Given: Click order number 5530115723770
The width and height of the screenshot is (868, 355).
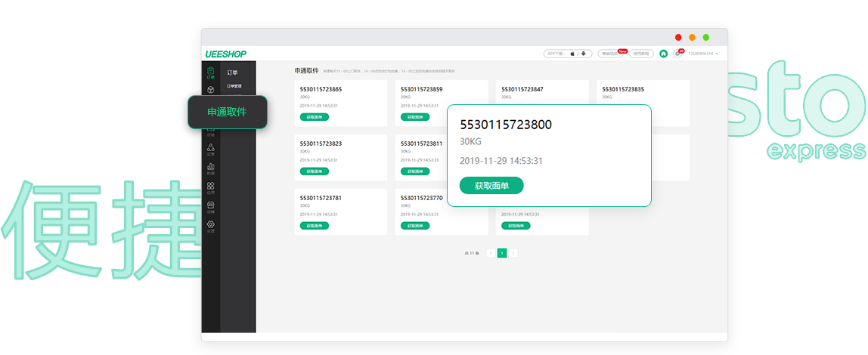Looking at the screenshot, I should pyautogui.click(x=422, y=197).
